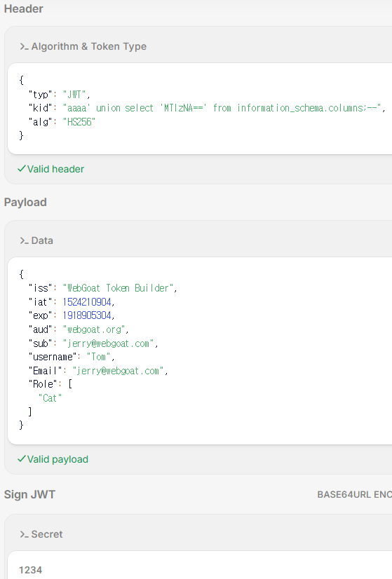Click the Algorithm & Token Type panel title
The height and width of the screenshot is (579, 392).
88,46
